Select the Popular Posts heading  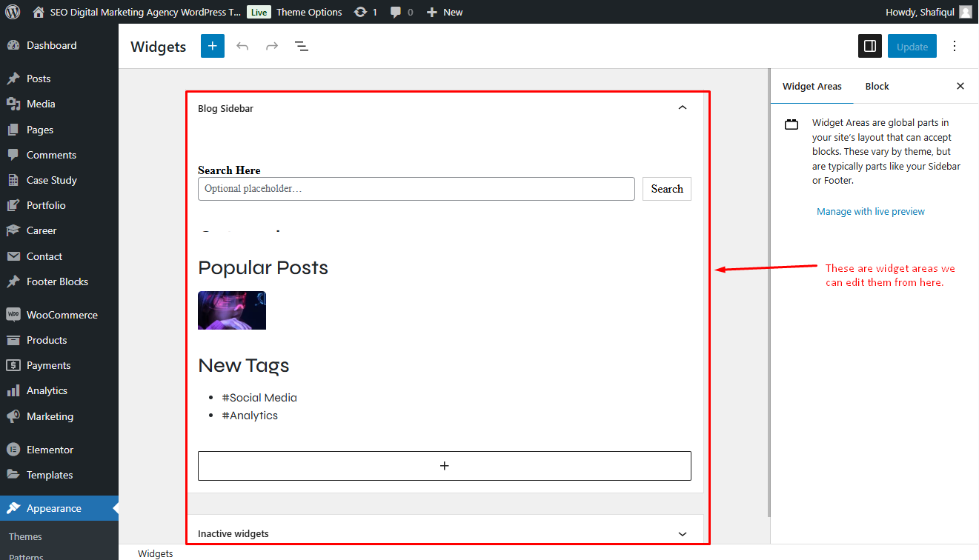pos(263,267)
